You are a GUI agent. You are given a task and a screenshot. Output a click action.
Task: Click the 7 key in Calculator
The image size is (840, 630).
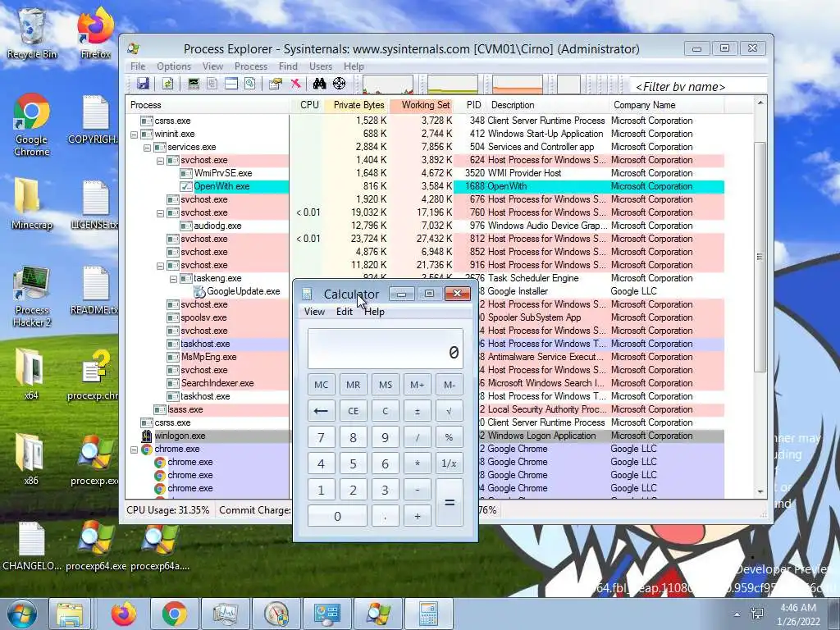tap(321, 437)
